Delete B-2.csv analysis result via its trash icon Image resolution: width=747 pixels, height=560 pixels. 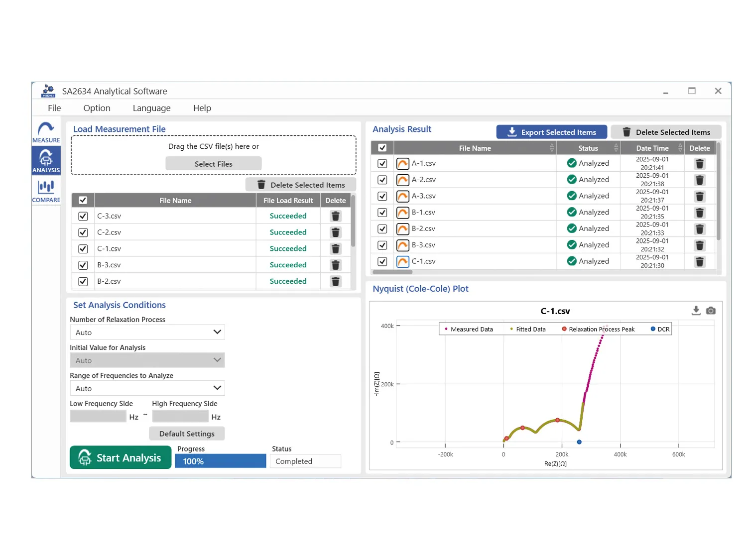pyautogui.click(x=700, y=229)
